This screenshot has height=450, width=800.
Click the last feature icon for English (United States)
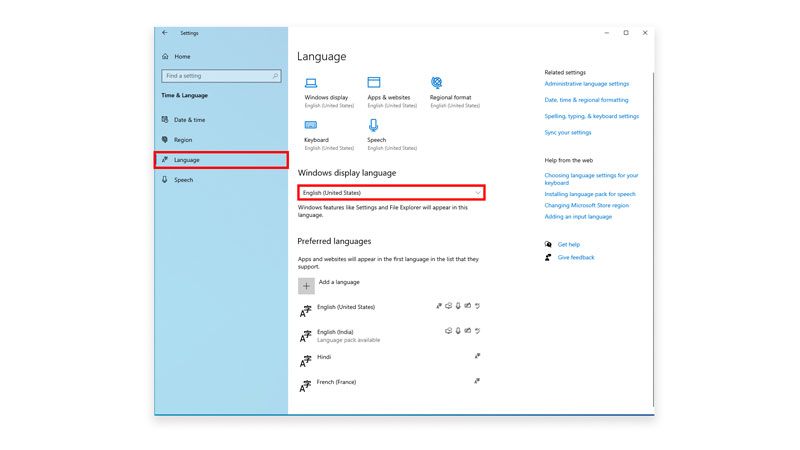point(478,306)
